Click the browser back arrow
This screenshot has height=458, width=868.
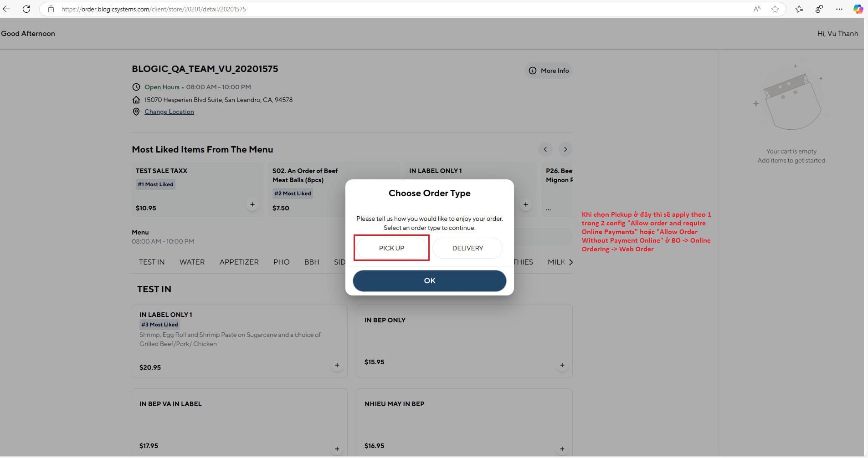tap(6, 9)
